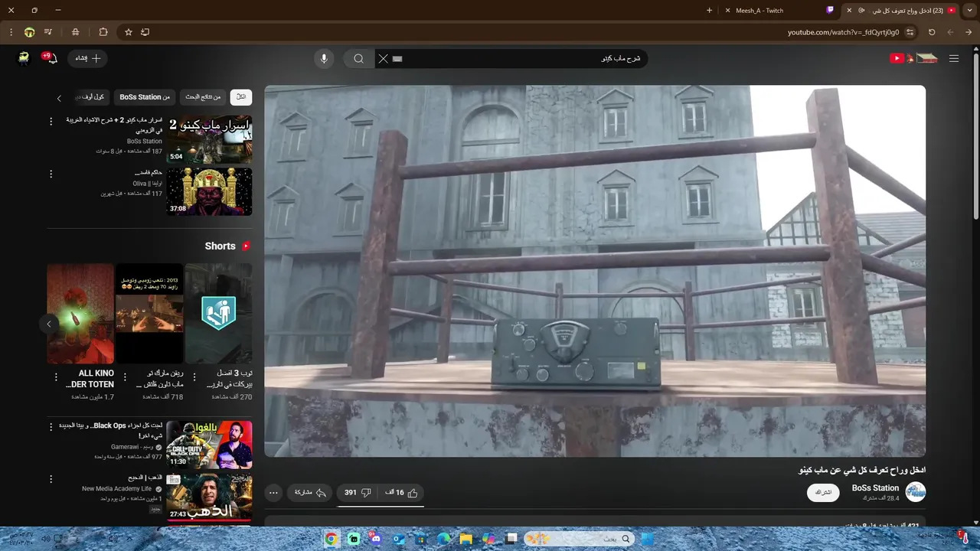The width and height of the screenshot is (980, 551).
Task: Open options for the Gamerawi Black Ops video
Action: (51, 427)
